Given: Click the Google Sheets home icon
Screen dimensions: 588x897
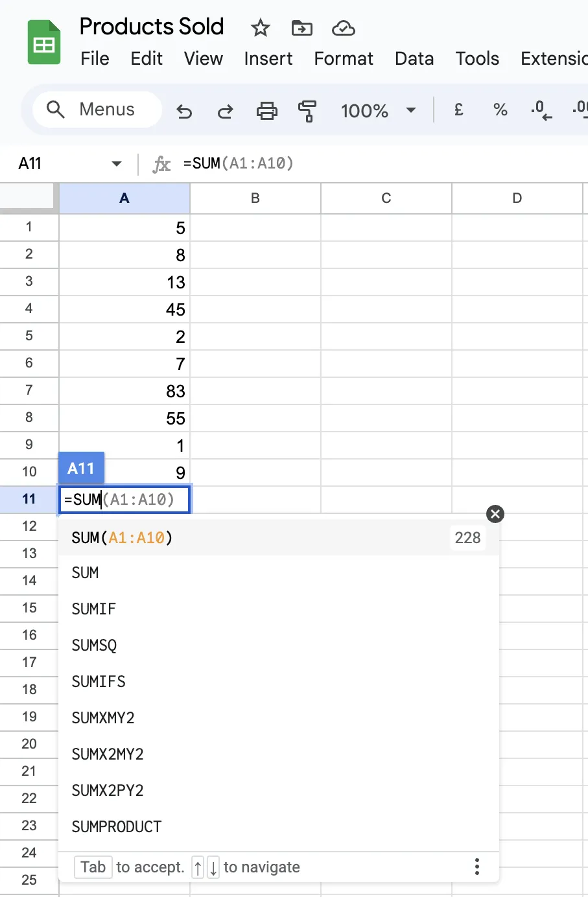Looking at the screenshot, I should [x=44, y=43].
